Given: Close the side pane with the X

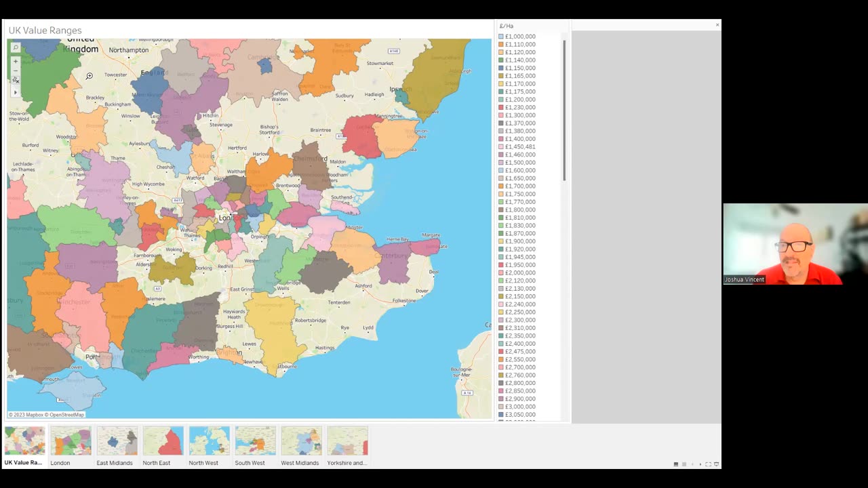Looking at the screenshot, I should (717, 25).
